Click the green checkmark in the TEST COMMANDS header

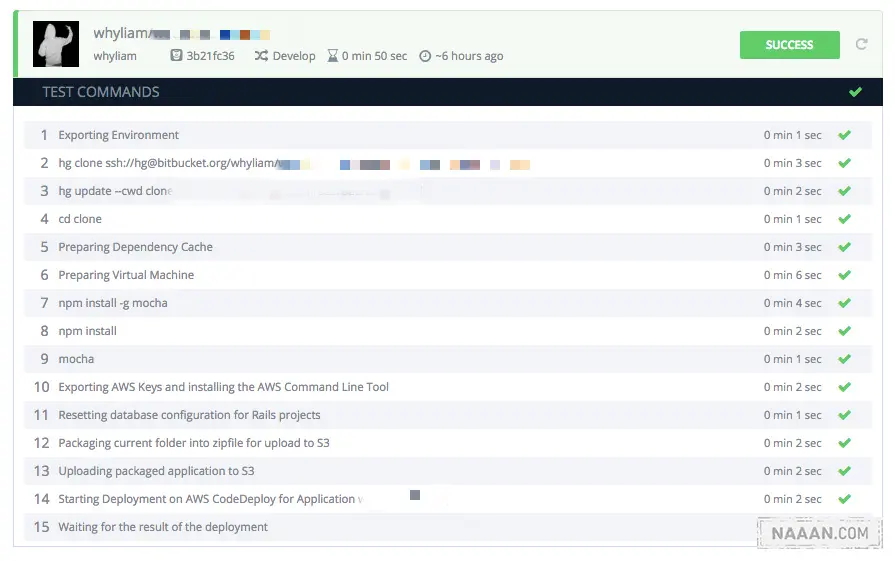pyautogui.click(x=855, y=92)
